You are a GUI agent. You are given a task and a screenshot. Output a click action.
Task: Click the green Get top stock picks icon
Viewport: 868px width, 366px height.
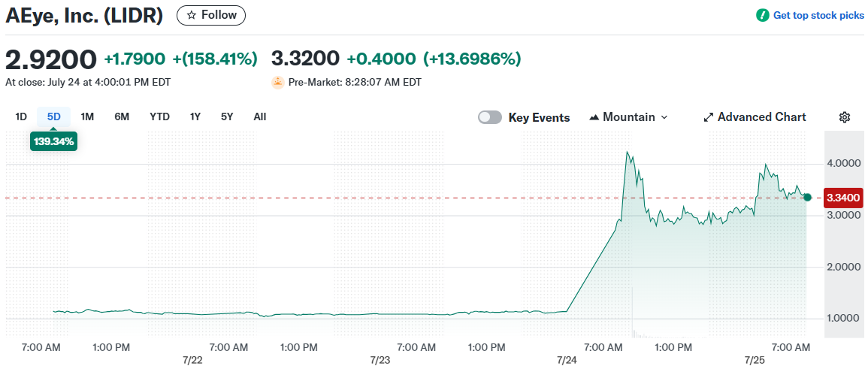click(x=763, y=16)
